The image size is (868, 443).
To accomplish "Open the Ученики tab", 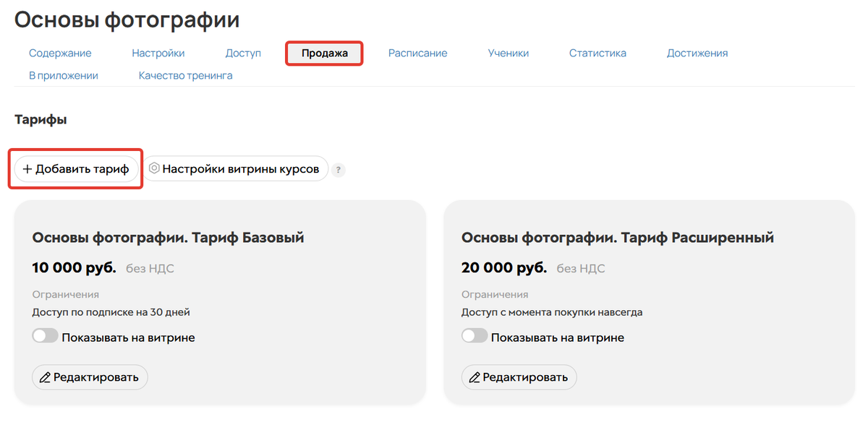I will pyautogui.click(x=508, y=53).
